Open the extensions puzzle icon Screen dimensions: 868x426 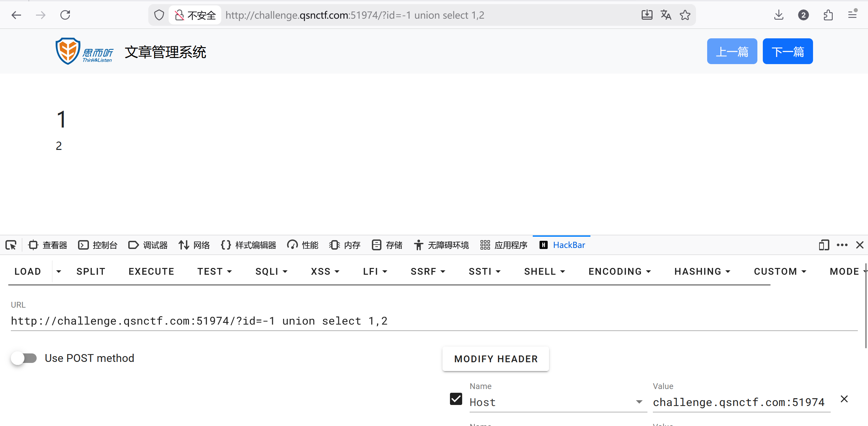(828, 15)
